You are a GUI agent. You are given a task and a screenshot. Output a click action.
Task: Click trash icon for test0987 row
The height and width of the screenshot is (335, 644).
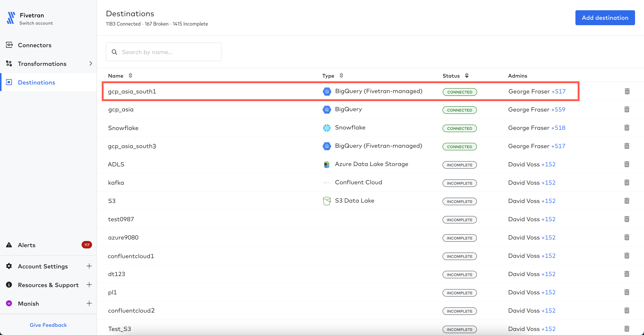point(627,219)
